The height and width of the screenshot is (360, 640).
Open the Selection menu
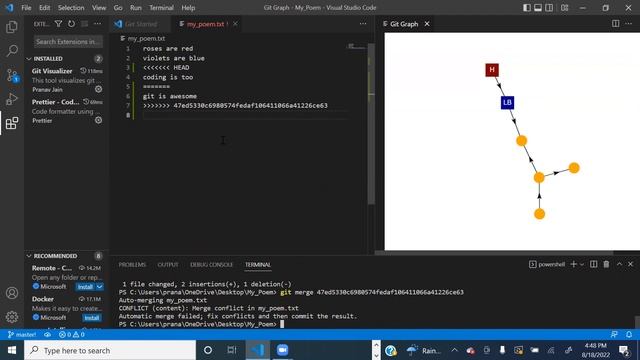[x=71, y=8]
